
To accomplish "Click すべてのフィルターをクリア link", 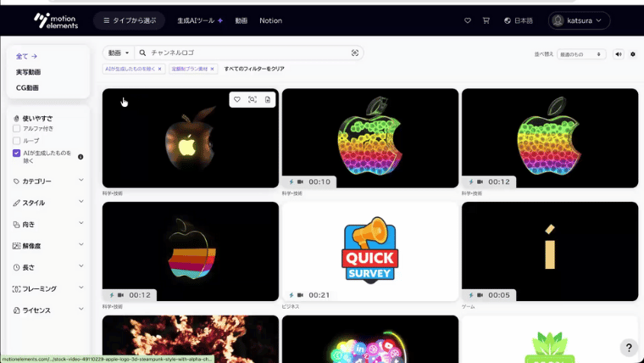I will (x=254, y=69).
